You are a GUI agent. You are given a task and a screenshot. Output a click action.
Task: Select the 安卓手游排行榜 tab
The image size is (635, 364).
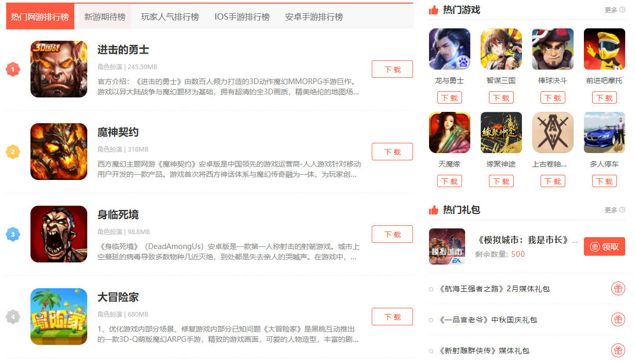click(x=314, y=17)
